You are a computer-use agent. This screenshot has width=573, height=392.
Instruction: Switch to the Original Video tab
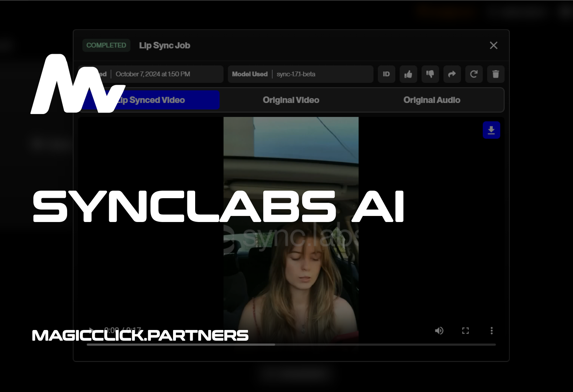click(x=291, y=100)
